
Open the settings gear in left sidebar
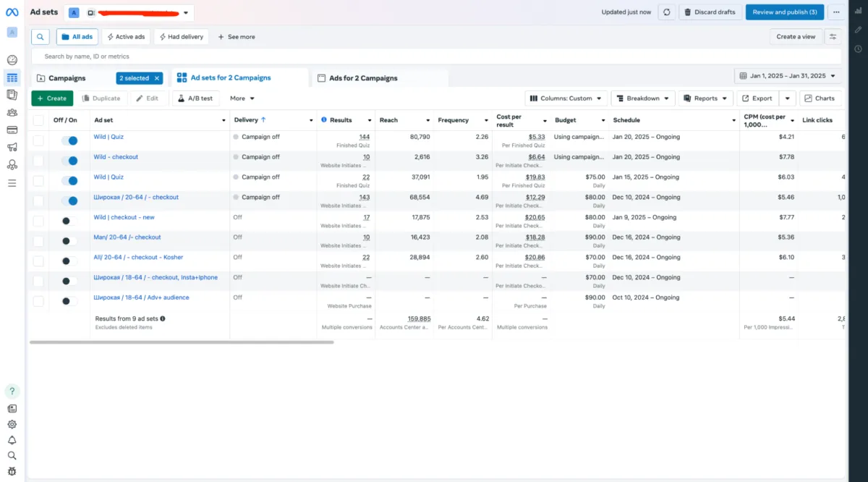(x=12, y=425)
